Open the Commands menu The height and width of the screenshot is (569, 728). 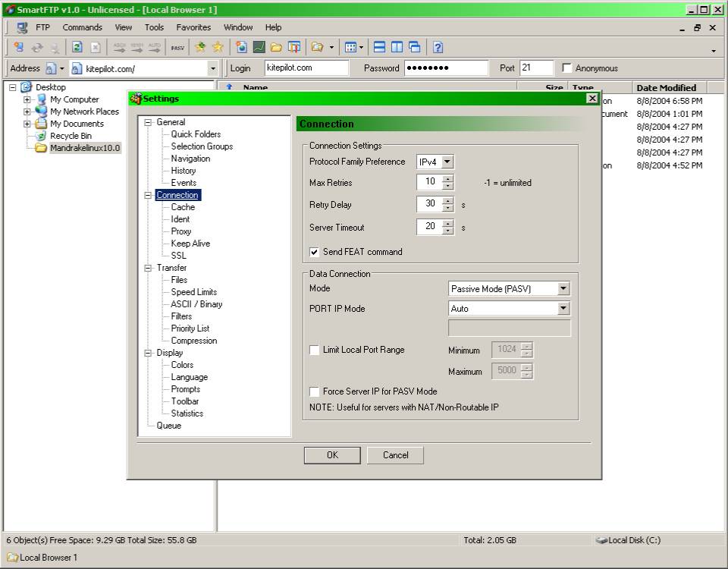coord(82,27)
